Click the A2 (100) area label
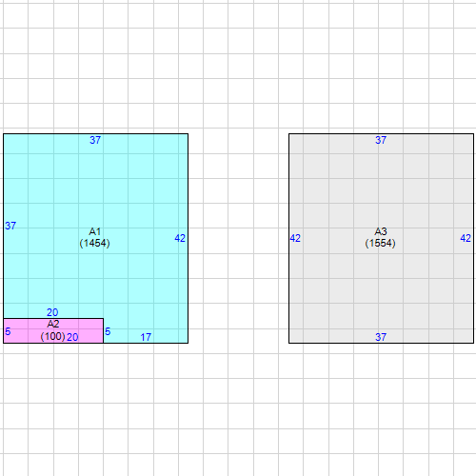The image size is (476, 476). tap(53, 330)
